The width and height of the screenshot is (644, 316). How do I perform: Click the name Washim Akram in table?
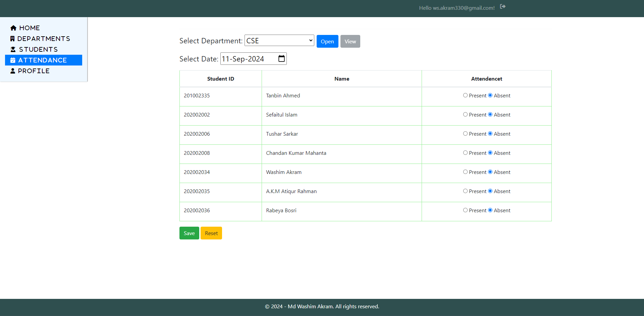[x=284, y=172]
